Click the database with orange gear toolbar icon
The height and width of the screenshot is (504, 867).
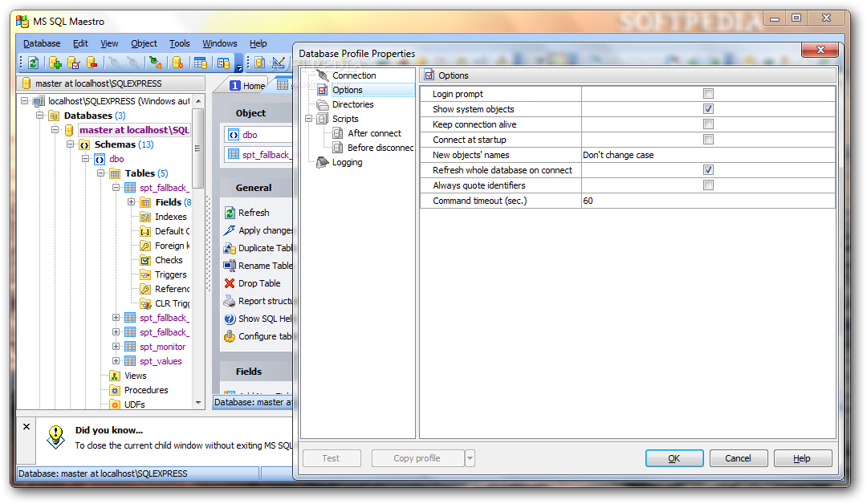(x=177, y=63)
